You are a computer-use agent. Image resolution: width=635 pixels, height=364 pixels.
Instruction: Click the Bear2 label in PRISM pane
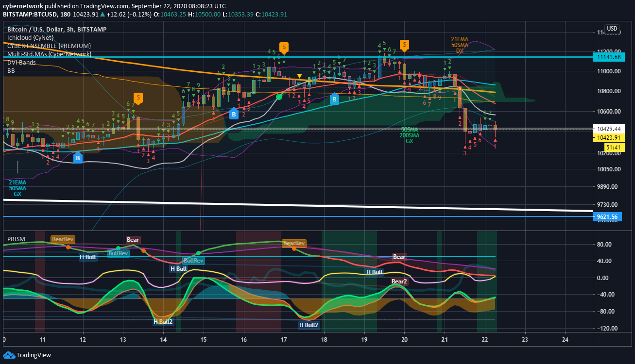pos(399,281)
